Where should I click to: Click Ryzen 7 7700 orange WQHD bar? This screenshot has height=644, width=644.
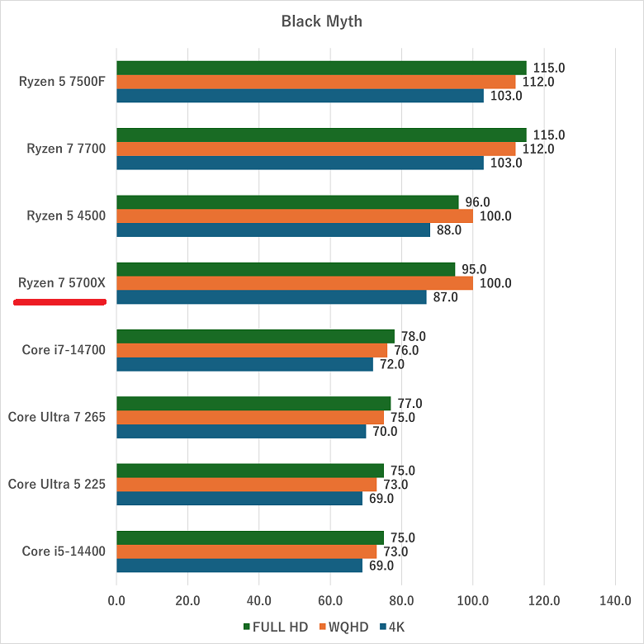(x=316, y=149)
